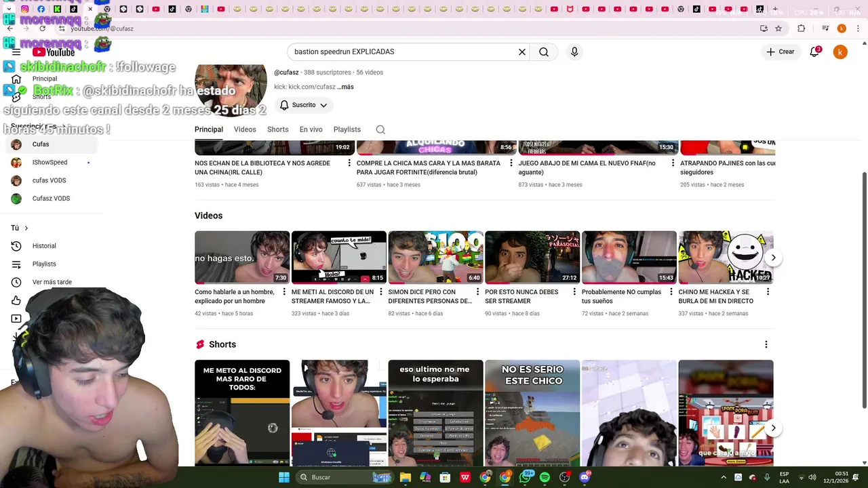This screenshot has height=488, width=868.
Task: Open 'ME METO AL DISCORD MAS RARO' short
Action: click(x=242, y=413)
